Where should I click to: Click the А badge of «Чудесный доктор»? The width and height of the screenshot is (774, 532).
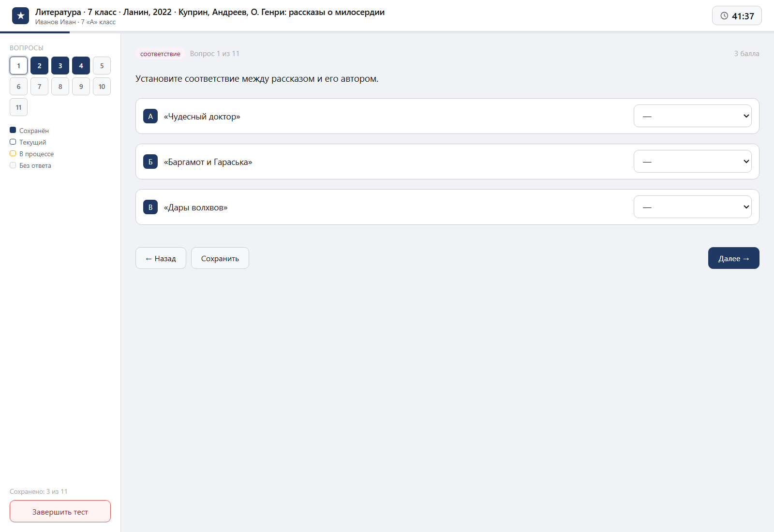pyautogui.click(x=150, y=116)
